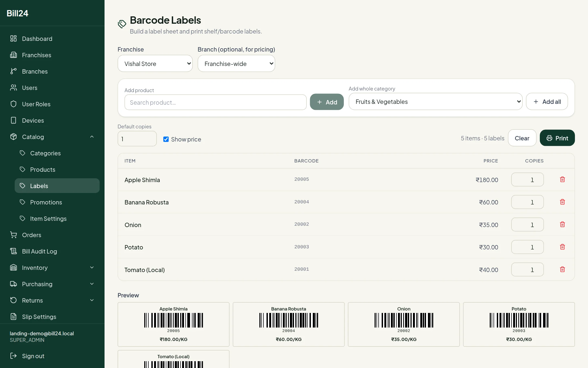
Task: Click the Orders cart icon
Action: pyautogui.click(x=13, y=235)
